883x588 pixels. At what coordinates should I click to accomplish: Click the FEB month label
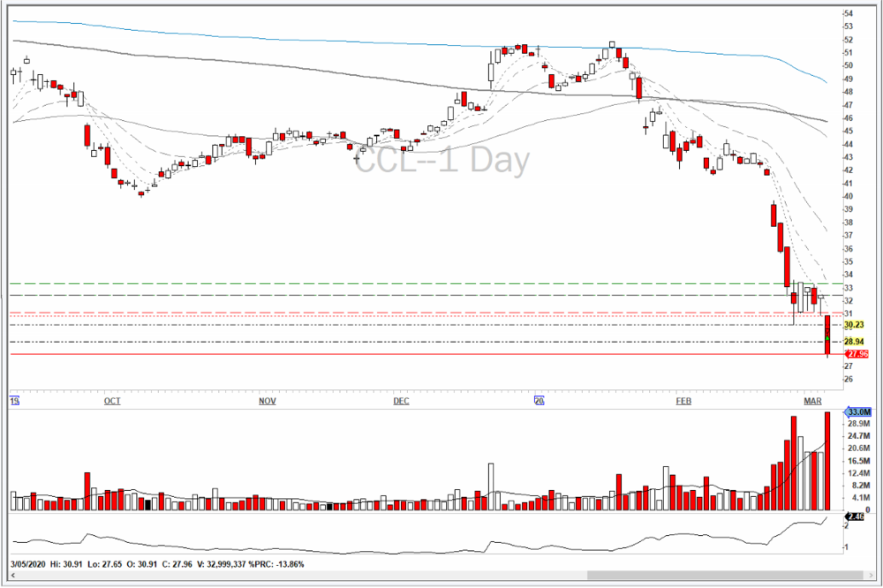pyautogui.click(x=683, y=402)
